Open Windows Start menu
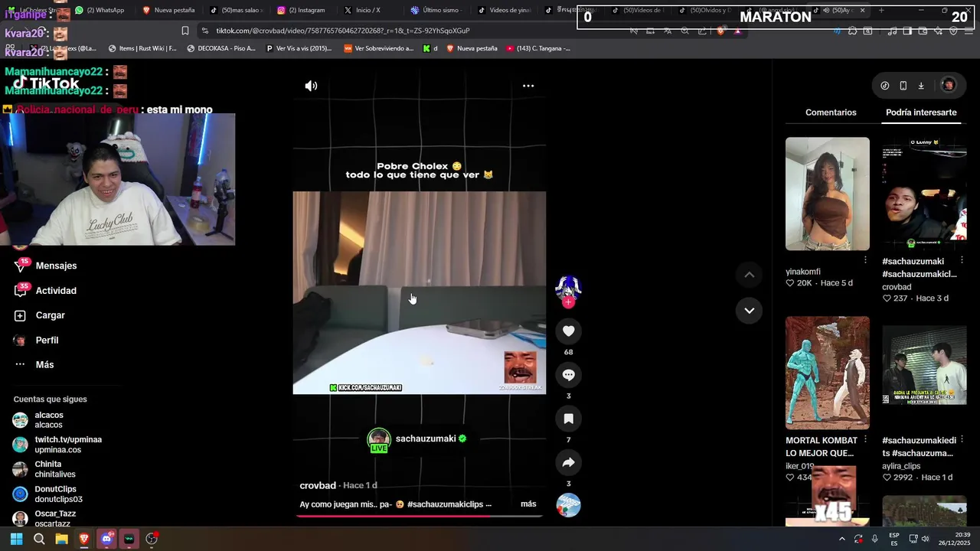The height and width of the screenshot is (551, 980). point(16,539)
